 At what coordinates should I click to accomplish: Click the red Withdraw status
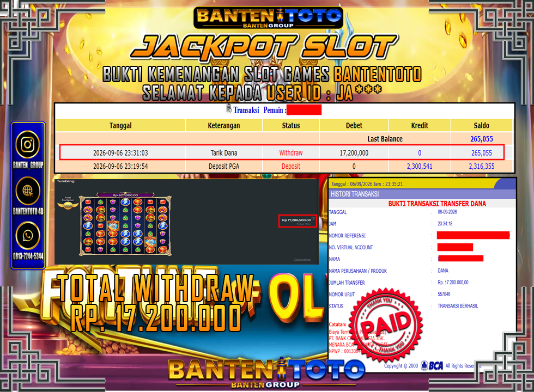click(x=291, y=153)
